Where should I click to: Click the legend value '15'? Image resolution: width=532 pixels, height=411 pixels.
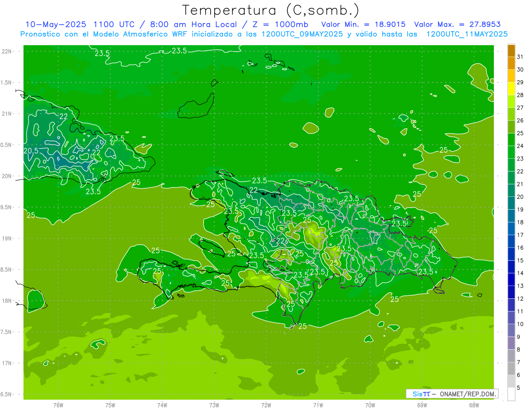point(520,261)
